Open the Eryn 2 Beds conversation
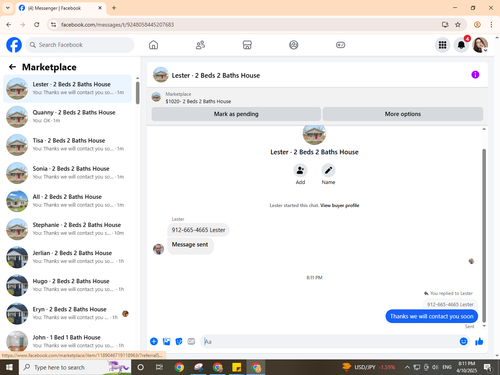500x375 pixels. pyautogui.click(x=68, y=313)
